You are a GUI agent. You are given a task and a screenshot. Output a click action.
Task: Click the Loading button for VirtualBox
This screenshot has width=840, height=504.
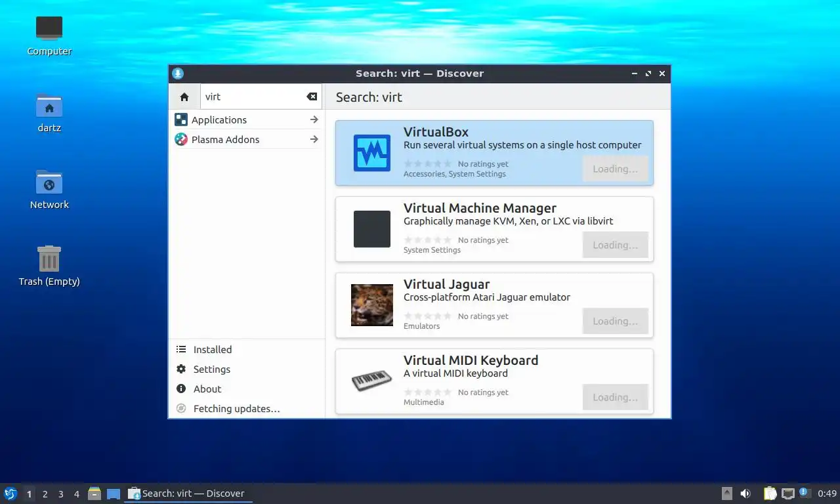(x=615, y=169)
